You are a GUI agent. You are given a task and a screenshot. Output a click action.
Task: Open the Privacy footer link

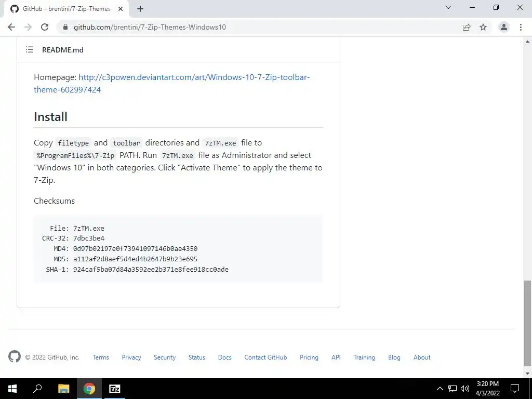pyautogui.click(x=131, y=357)
